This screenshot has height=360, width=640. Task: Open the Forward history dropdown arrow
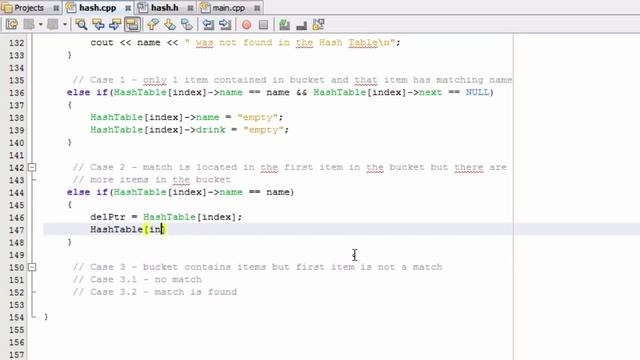[x=64, y=24]
